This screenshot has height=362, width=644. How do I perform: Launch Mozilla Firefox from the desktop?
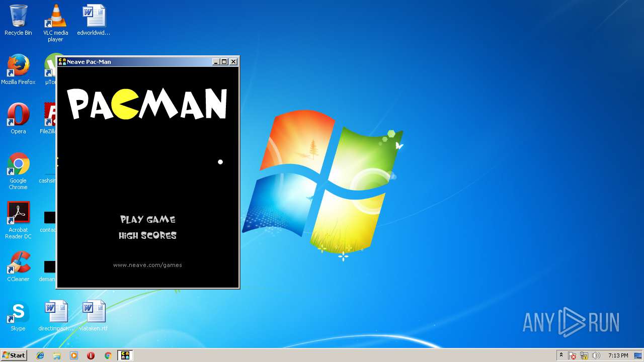[18, 70]
